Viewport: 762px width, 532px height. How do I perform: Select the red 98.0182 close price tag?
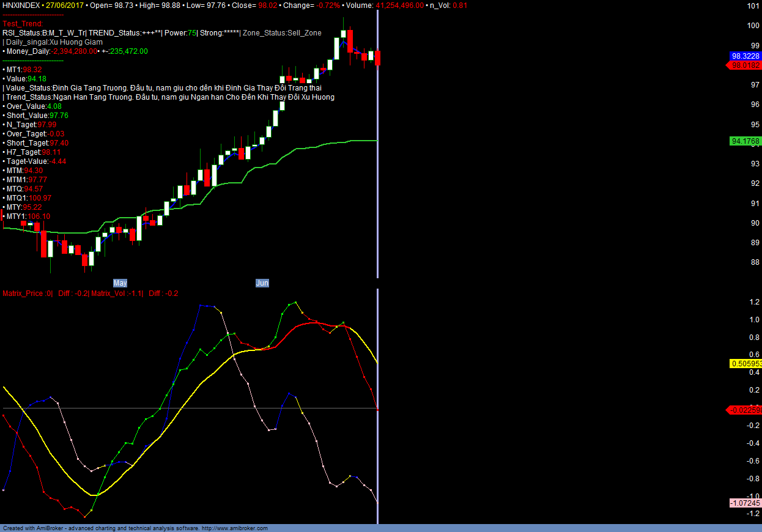coord(744,65)
